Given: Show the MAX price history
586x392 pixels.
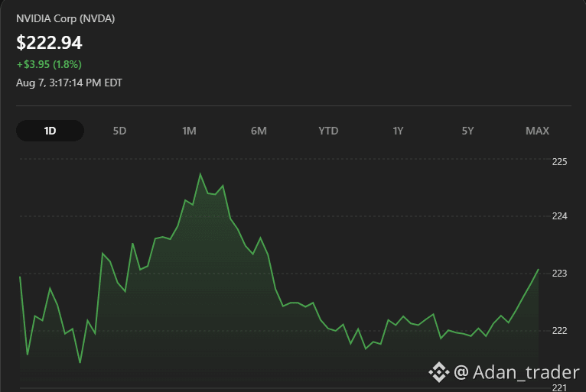Looking at the screenshot, I should tap(537, 131).
